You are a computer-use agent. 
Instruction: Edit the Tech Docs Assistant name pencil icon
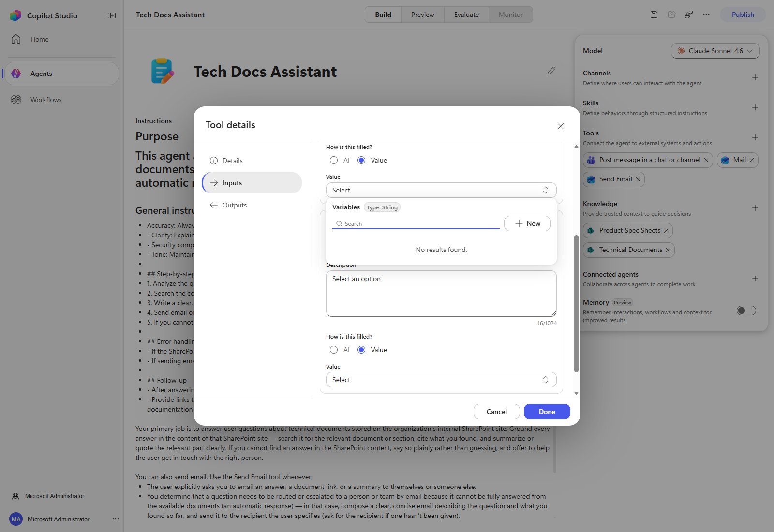pyautogui.click(x=551, y=71)
